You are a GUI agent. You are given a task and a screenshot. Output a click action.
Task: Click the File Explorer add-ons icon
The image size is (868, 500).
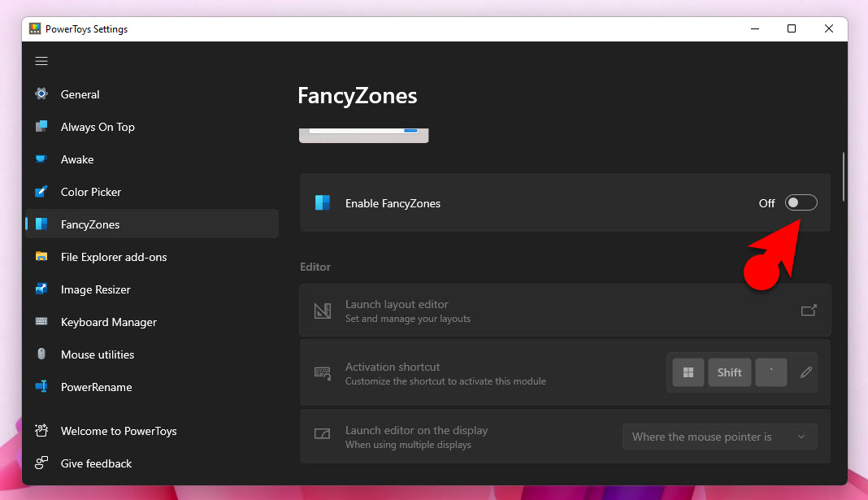pyautogui.click(x=41, y=256)
